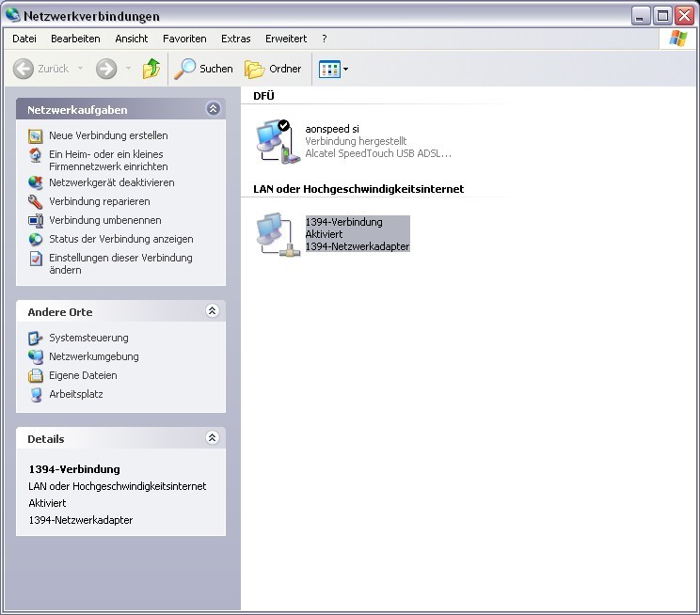The image size is (700, 615).
Task: Click the Verbindung reparieren link
Action: pos(100,201)
